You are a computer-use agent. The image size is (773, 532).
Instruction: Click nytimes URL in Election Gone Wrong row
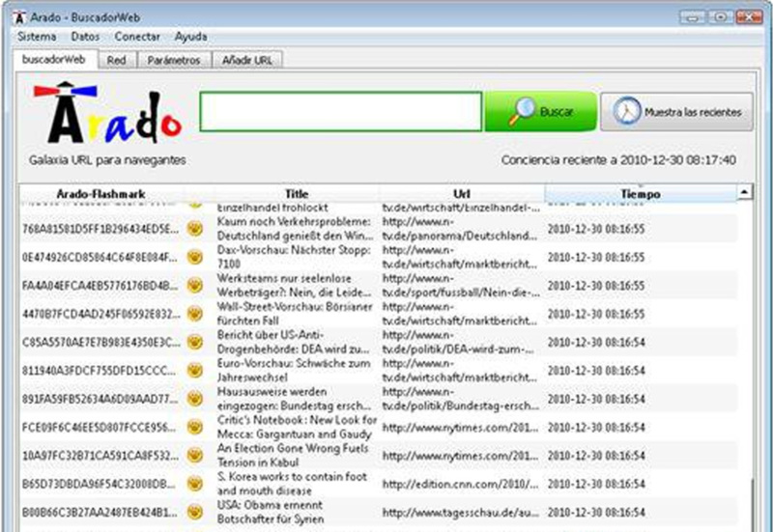tap(461, 456)
